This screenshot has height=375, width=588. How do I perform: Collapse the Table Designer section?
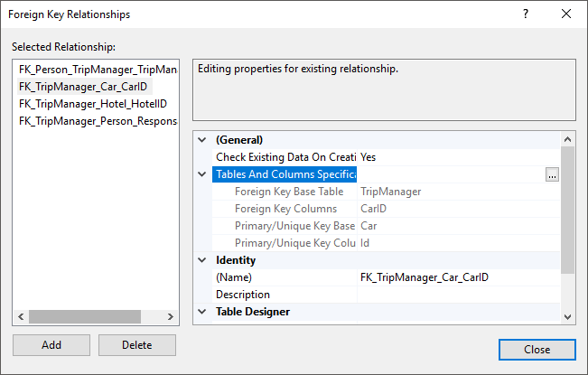pyautogui.click(x=202, y=312)
